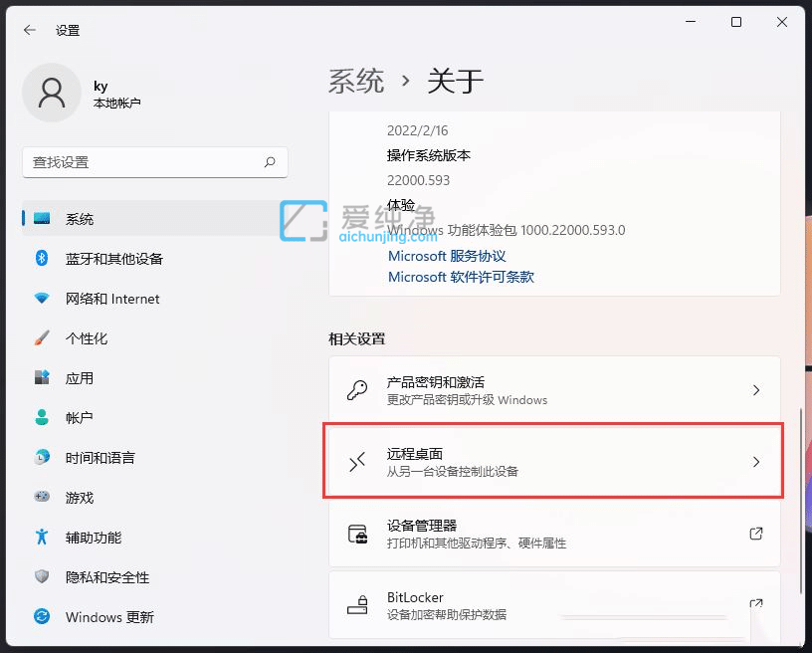This screenshot has height=653, width=812.
Task: Open 辅助功能 settings page
Action: pos(154,537)
